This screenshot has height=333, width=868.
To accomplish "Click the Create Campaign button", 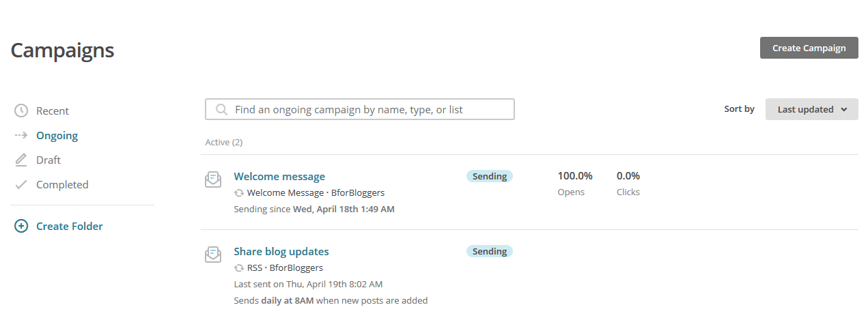I will point(809,48).
